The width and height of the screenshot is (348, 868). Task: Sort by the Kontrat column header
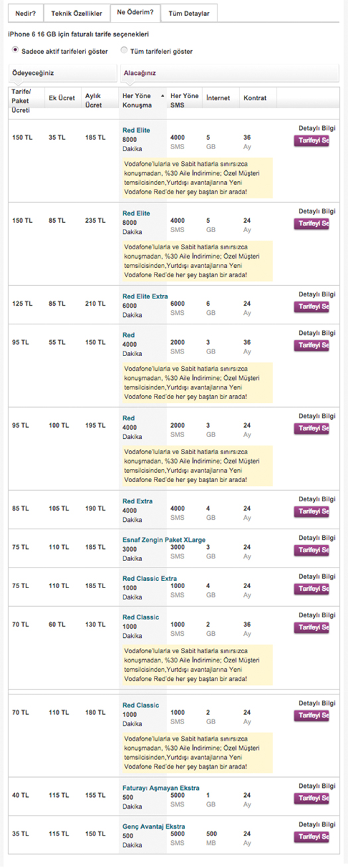pos(255,97)
